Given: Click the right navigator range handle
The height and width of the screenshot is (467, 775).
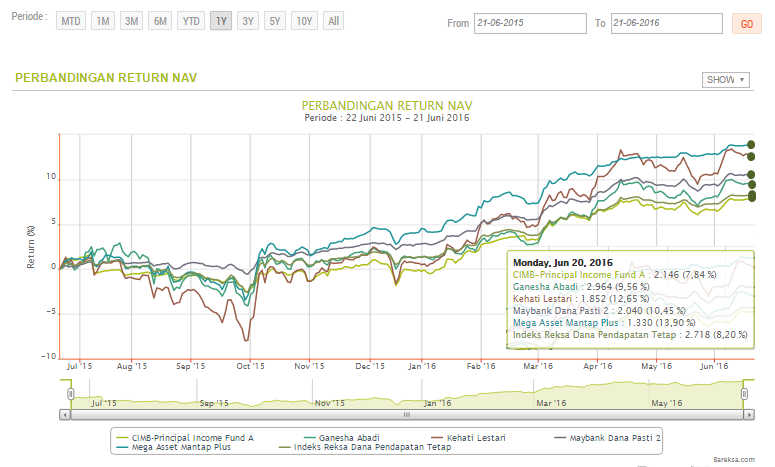Looking at the screenshot, I should 744,395.
